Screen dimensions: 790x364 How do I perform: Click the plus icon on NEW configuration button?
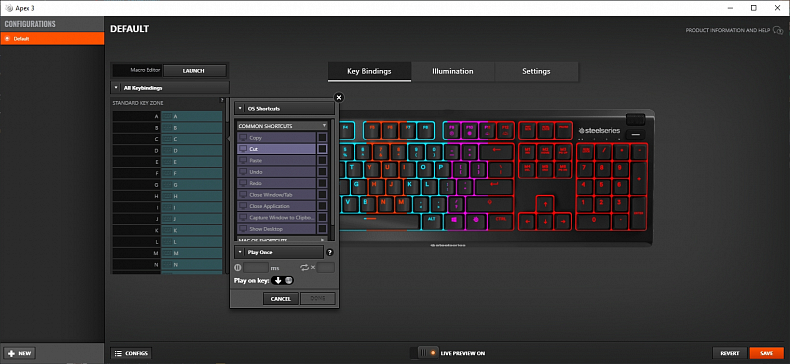point(12,353)
